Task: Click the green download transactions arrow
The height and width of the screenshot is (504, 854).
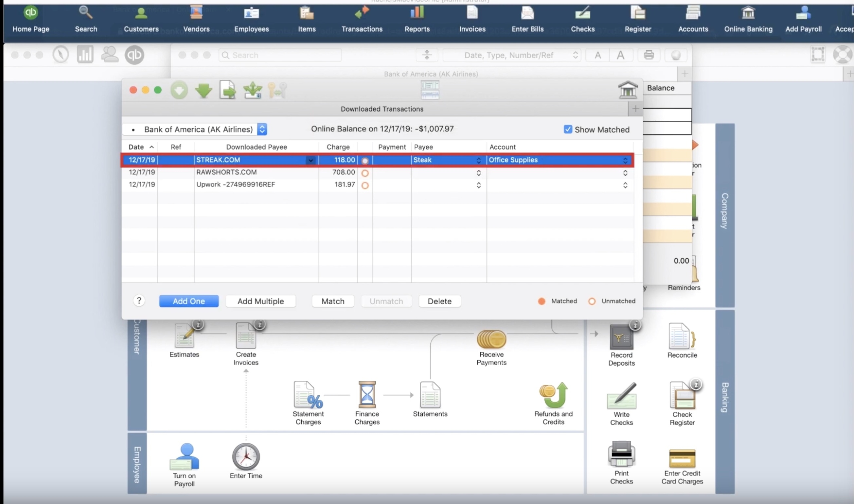Action: point(203,90)
